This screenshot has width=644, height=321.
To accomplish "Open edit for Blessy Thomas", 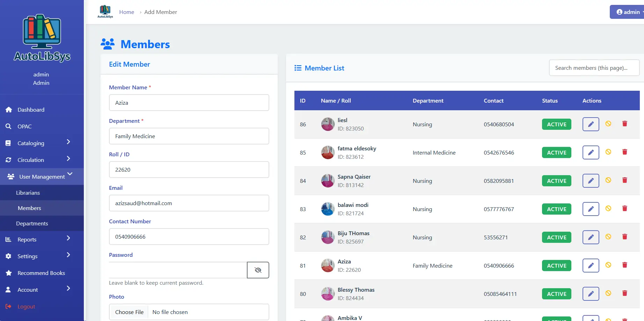I will pyautogui.click(x=591, y=294).
